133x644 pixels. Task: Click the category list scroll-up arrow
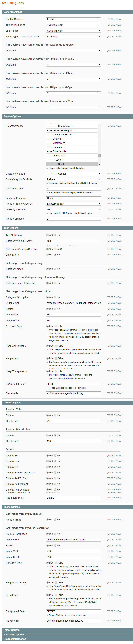99,126
